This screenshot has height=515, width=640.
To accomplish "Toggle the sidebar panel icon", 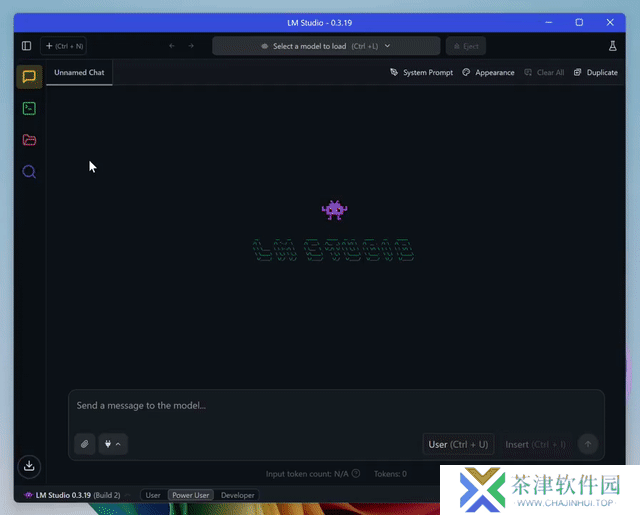I will pyautogui.click(x=27, y=46).
